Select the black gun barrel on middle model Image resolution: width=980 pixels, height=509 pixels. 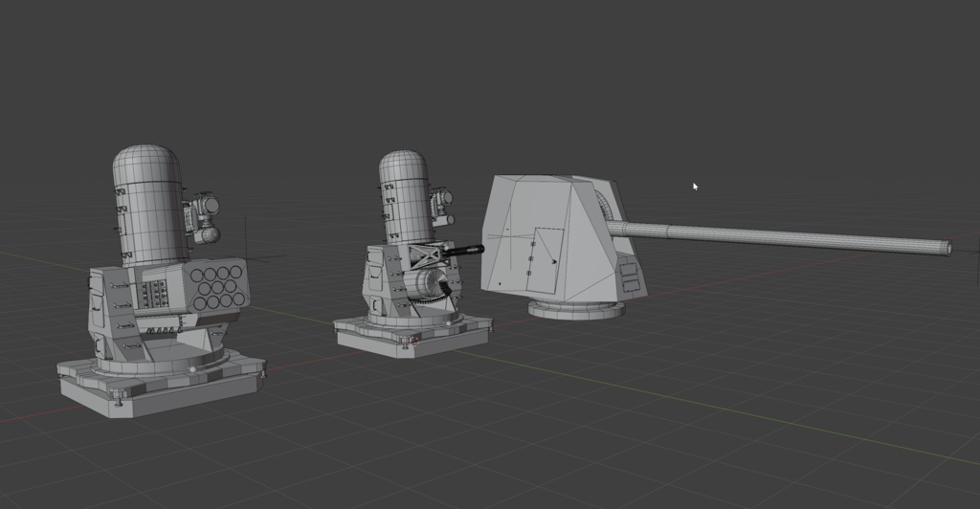463,251
